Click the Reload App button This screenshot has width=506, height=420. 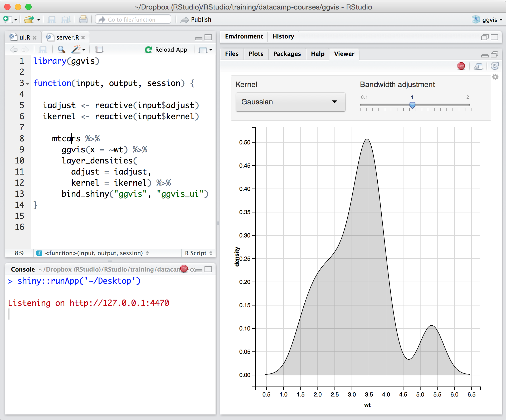point(167,50)
